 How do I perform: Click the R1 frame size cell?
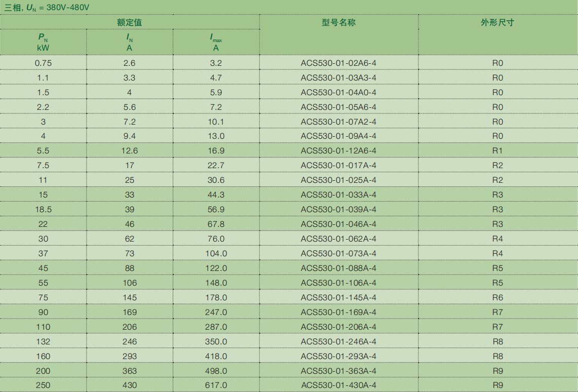(497, 150)
